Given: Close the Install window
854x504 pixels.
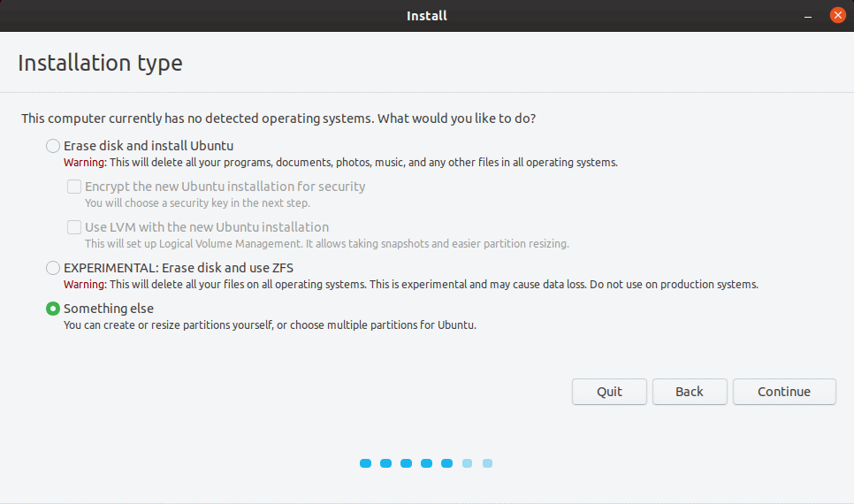Looking at the screenshot, I should coord(838,15).
